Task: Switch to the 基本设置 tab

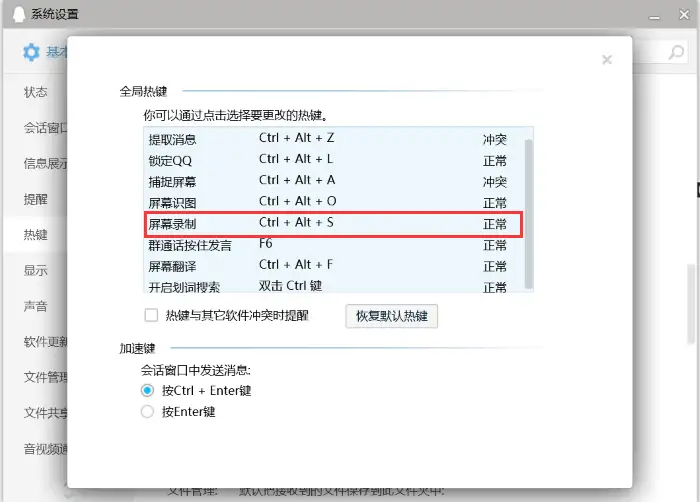Action: point(45,52)
